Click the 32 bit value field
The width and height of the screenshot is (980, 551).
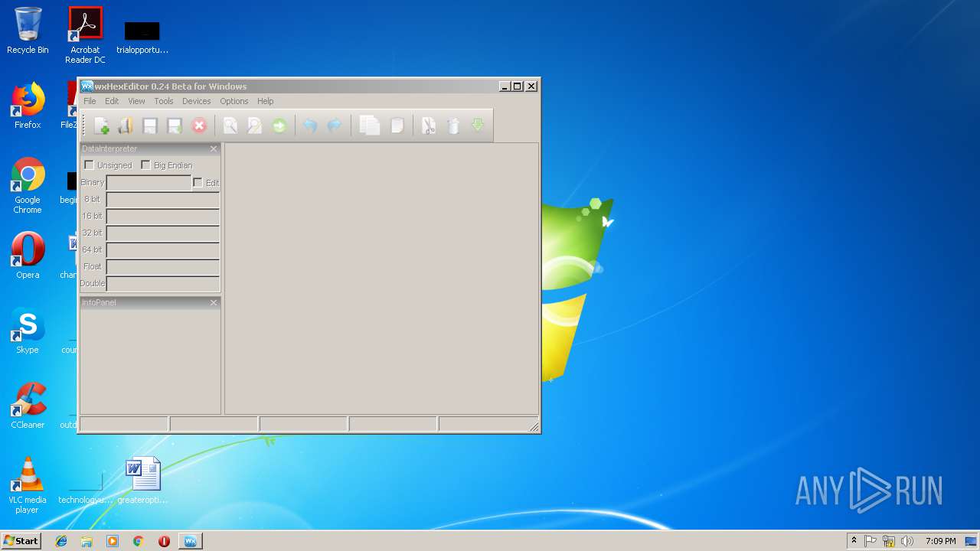163,233
